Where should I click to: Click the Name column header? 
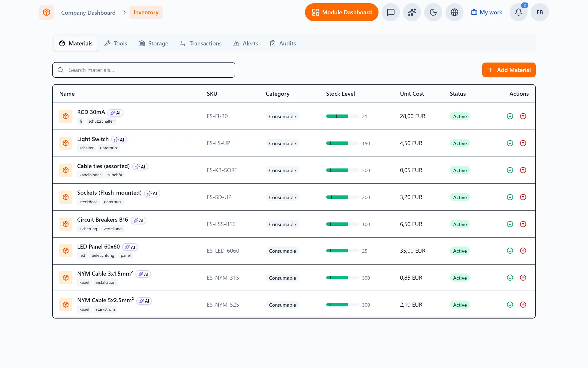pyautogui.click(x=67, y=94)
